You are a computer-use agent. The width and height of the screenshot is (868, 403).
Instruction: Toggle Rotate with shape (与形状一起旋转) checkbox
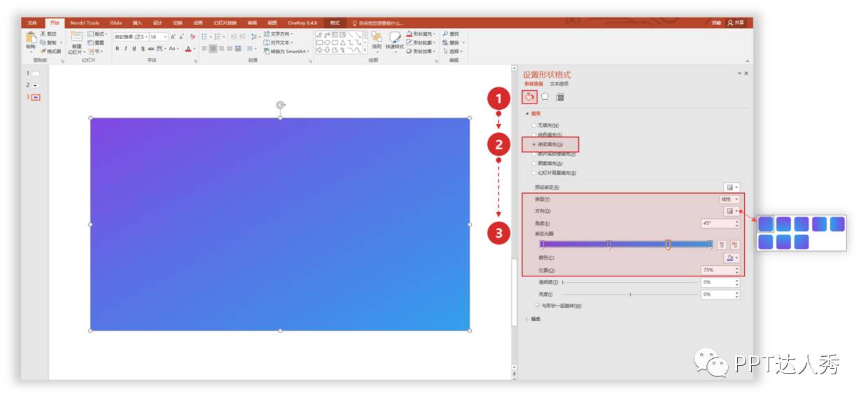click(538, 306)
